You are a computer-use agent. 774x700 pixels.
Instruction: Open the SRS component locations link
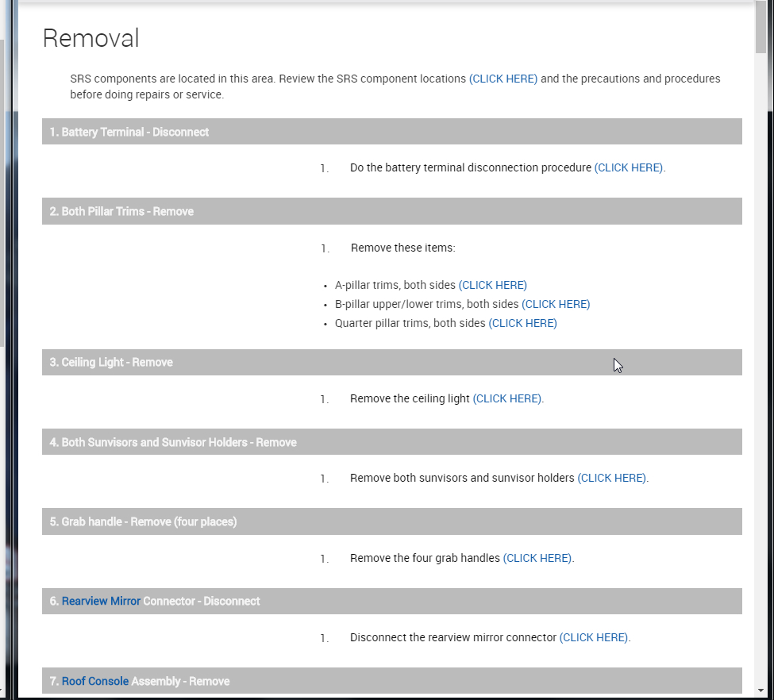[x=503, y=79]
